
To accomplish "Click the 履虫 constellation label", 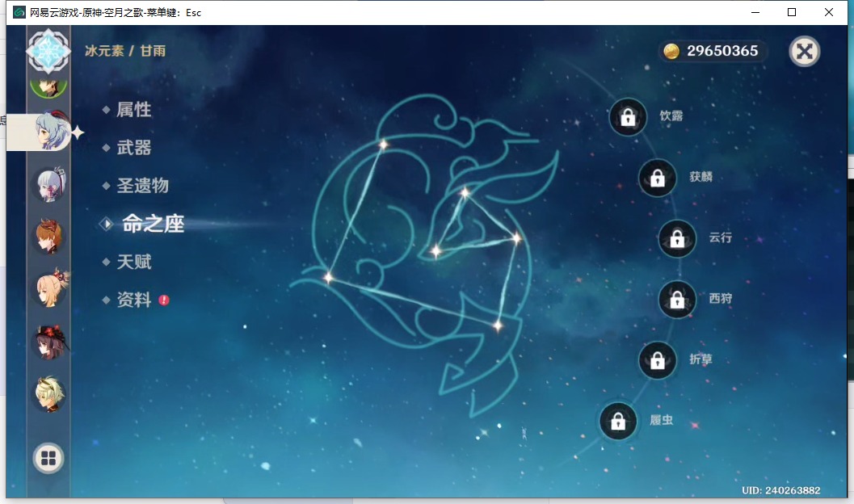I will coord(661,420).
